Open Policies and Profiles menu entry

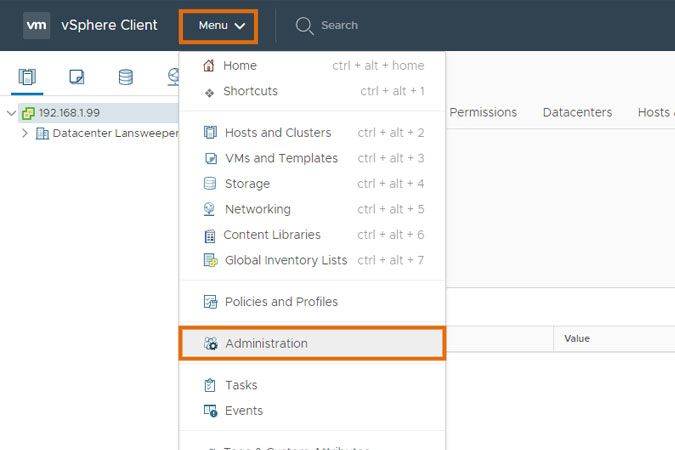click(281, 302)
